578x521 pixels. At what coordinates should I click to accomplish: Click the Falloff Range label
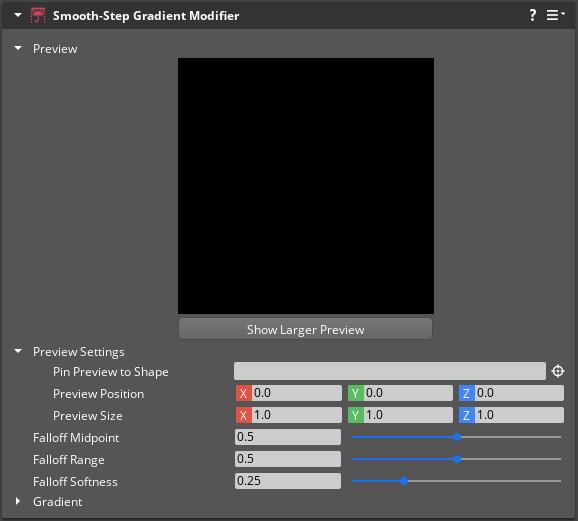[x=69, y=460]
